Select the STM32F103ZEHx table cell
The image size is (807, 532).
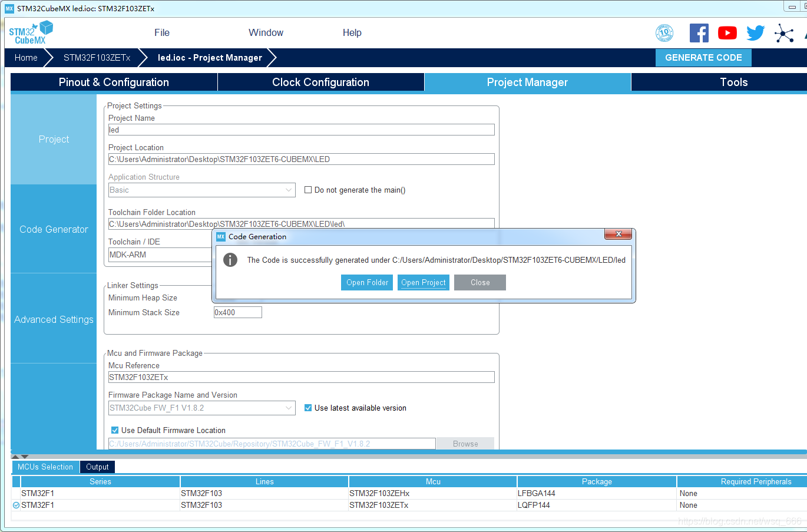(433, 493)
